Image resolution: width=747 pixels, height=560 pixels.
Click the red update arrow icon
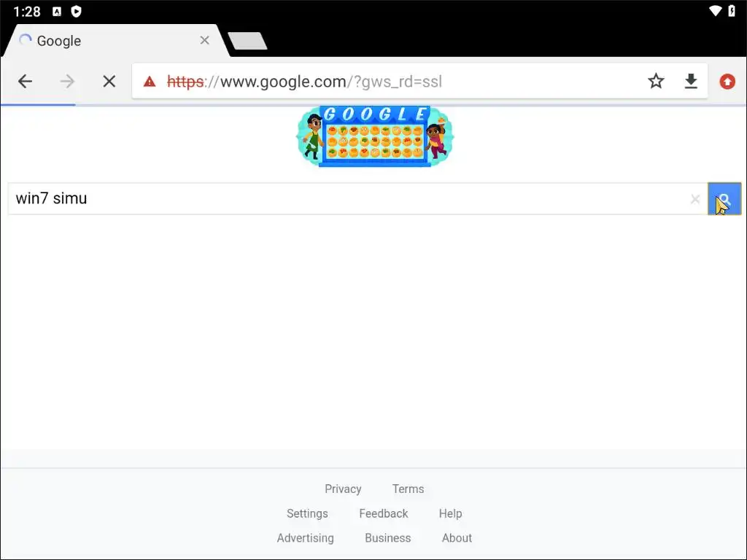click(x=727, y=82)
